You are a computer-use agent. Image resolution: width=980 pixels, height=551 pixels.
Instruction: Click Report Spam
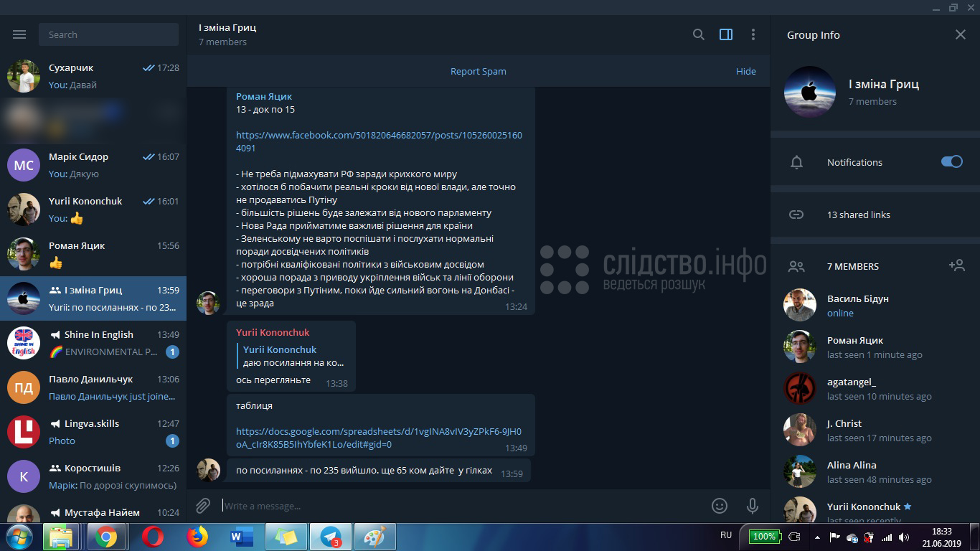(x=478, y=71)
